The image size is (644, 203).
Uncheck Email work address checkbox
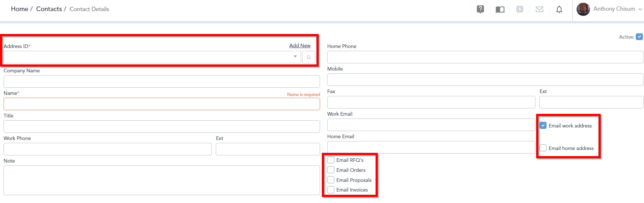click(543, 125)
